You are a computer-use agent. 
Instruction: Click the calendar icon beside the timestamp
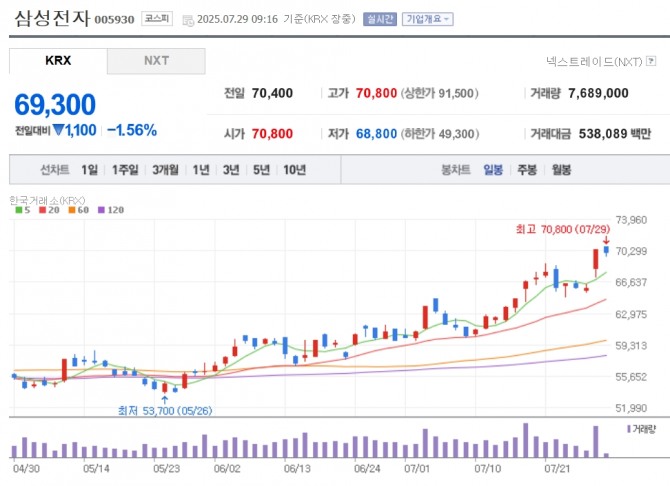tap(188, 20)
